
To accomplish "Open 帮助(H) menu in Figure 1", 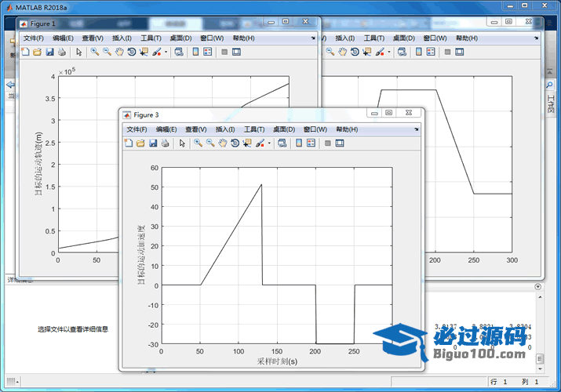I will pyautogui.click(x=244, y=38).
